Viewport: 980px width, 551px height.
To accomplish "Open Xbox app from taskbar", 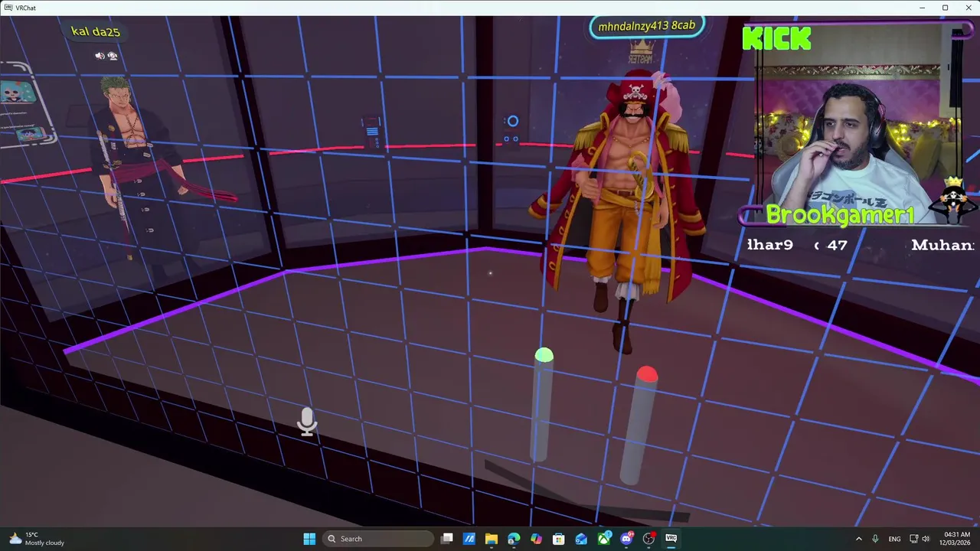I will [x=604, y=539].
